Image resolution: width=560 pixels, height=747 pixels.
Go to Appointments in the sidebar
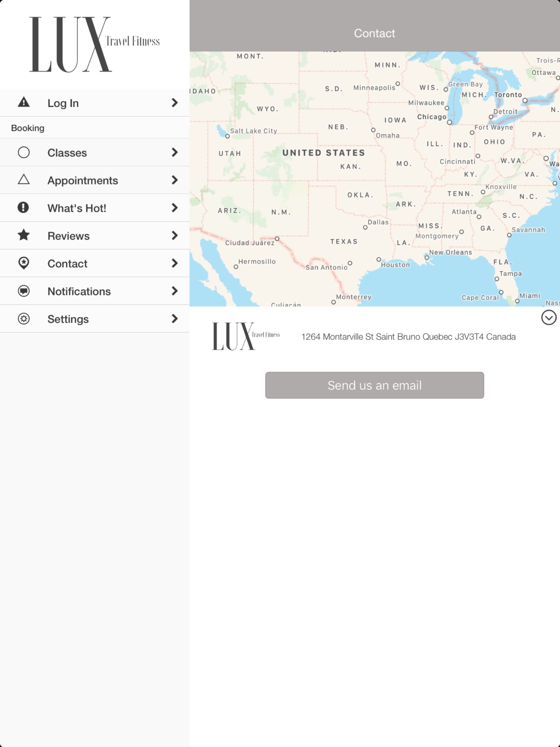95,180
